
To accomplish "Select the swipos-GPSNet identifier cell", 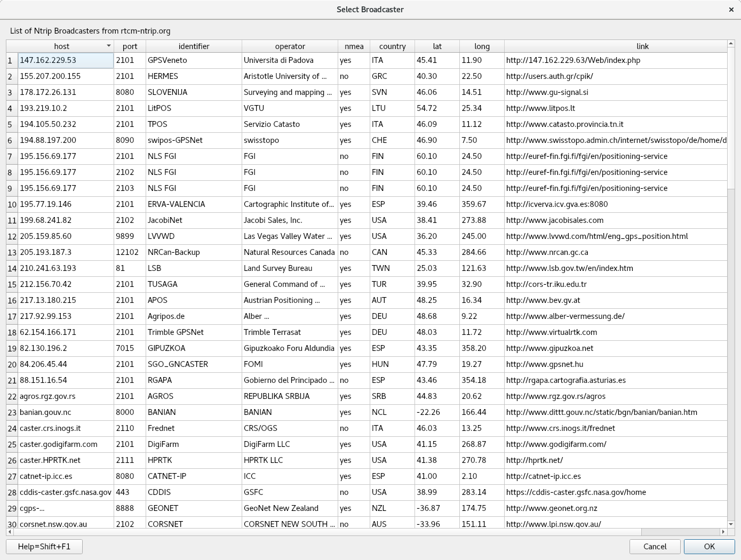I will 194,140.
